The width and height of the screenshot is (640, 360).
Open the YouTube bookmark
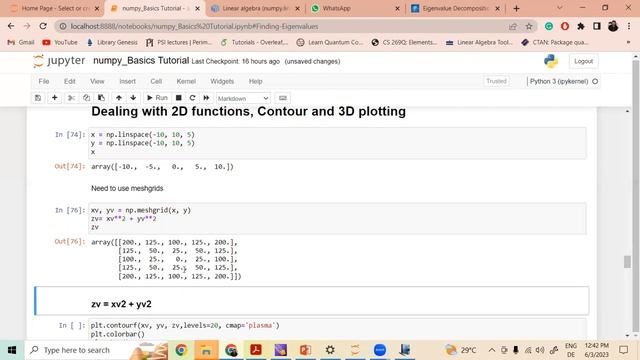pos(60,42)
